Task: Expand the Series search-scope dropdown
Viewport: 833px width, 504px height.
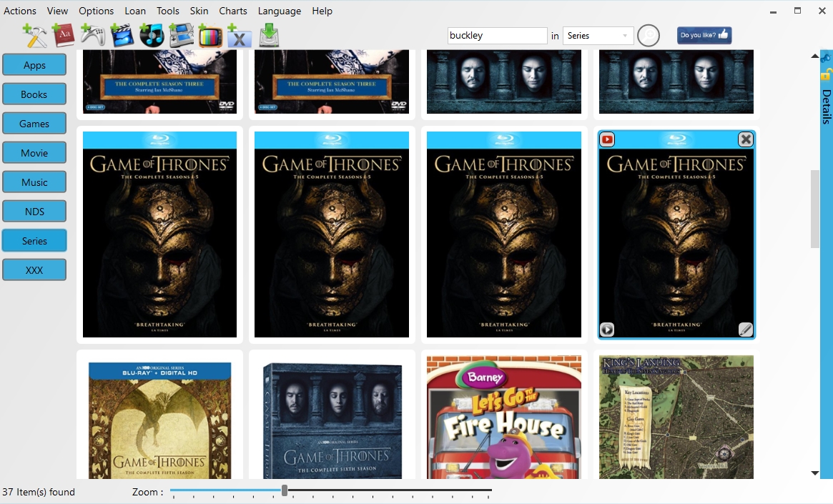Action: tap(598, 36)
